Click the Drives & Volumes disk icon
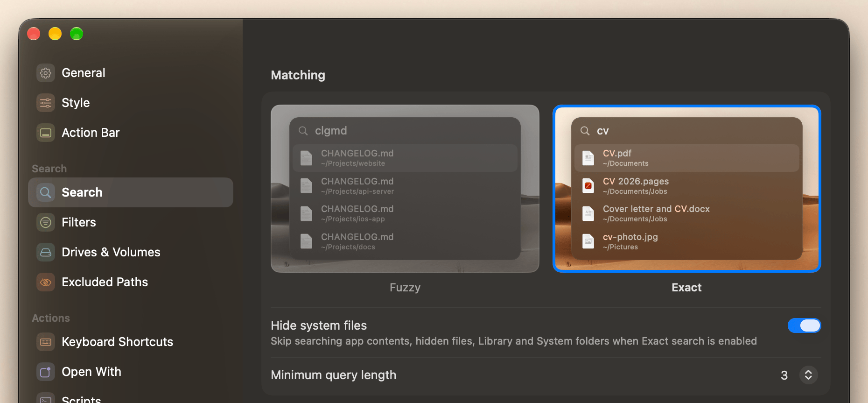 [x=46, y=252]
